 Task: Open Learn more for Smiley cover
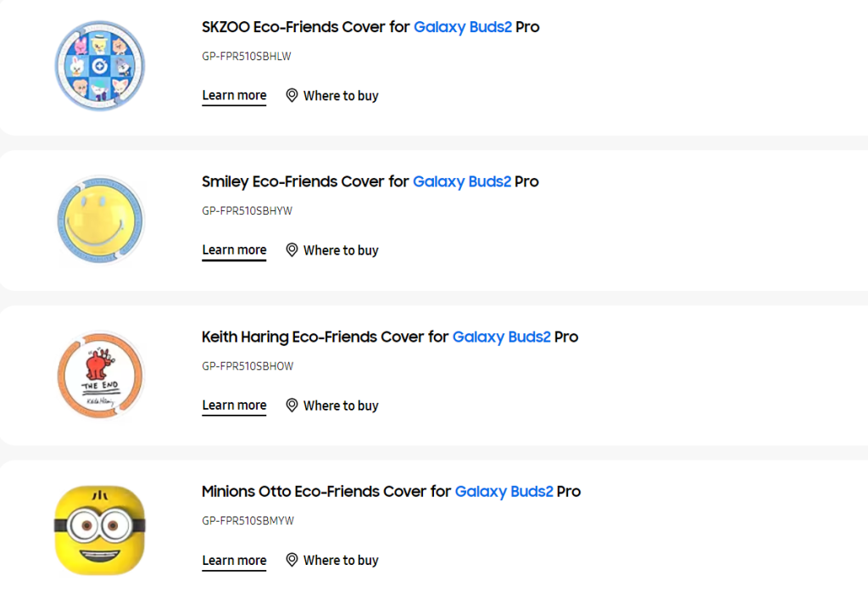tap(234, 250)
